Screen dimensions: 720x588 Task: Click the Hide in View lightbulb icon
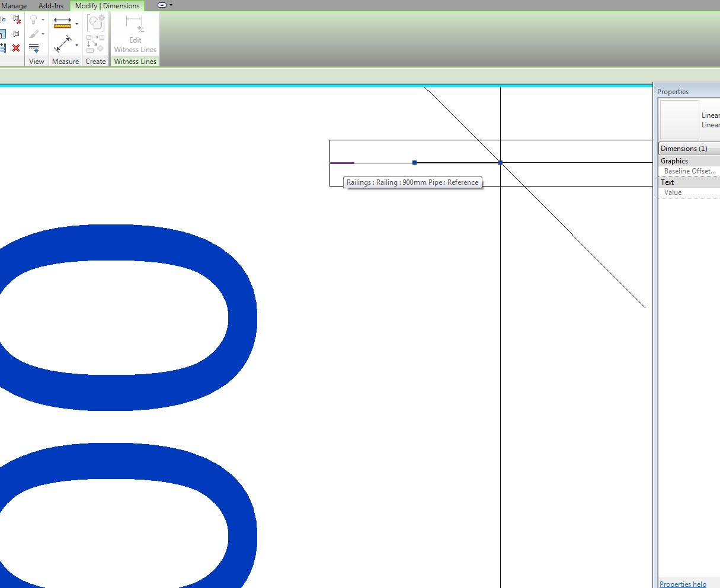(x=33, y=20)
